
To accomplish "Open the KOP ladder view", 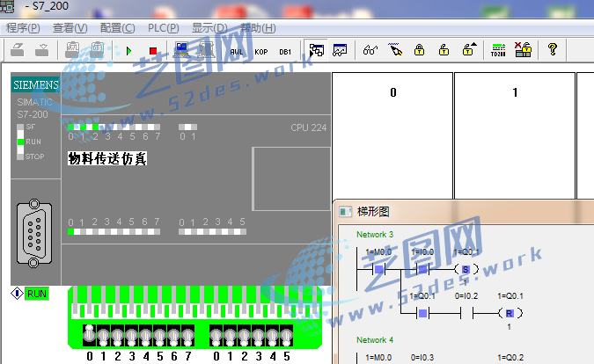I will click(x=261, y=52).
